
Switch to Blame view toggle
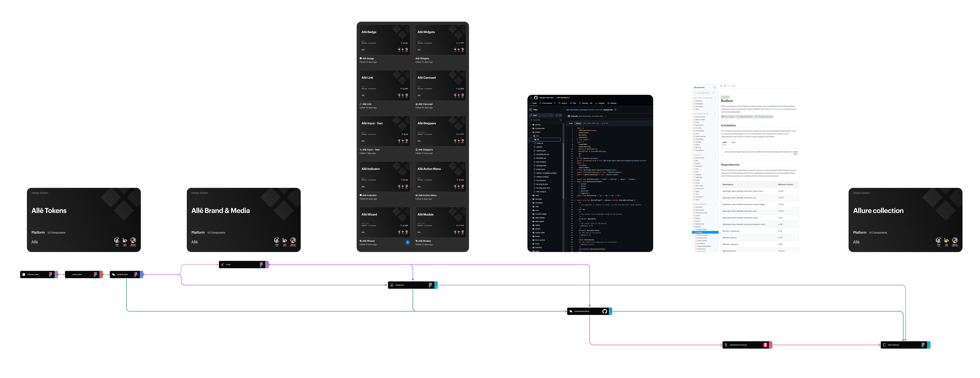coord(578,123)
